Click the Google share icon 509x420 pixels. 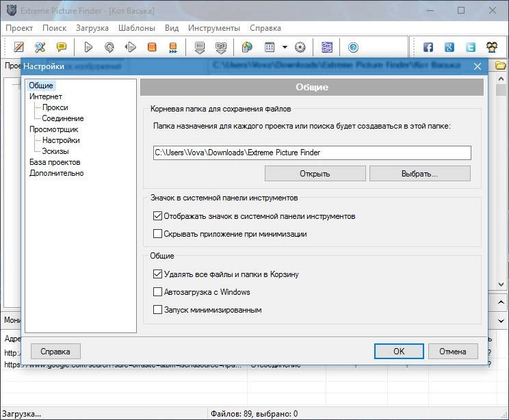click(449, 47)
